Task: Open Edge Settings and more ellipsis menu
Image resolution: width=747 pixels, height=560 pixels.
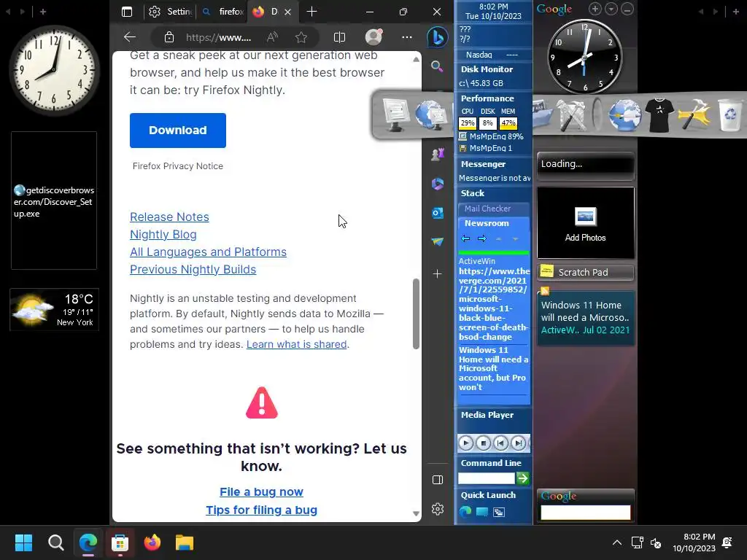Action: coord(407,37)
